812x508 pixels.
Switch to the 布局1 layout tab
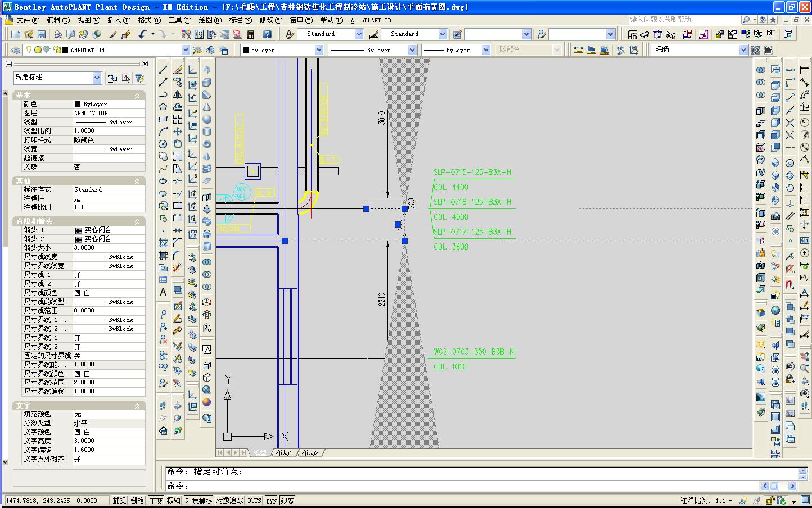pyautogui.click(x=284, y=453)
